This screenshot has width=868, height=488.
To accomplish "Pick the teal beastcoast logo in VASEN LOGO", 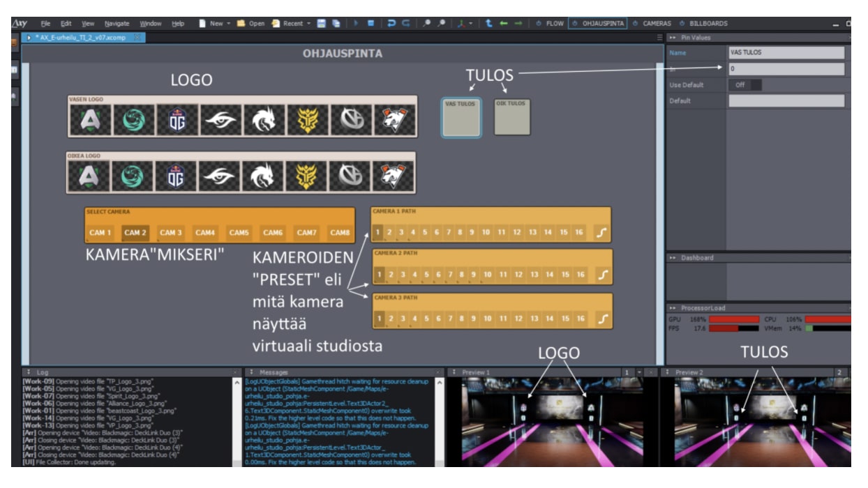I will click(x=133, y=121).
